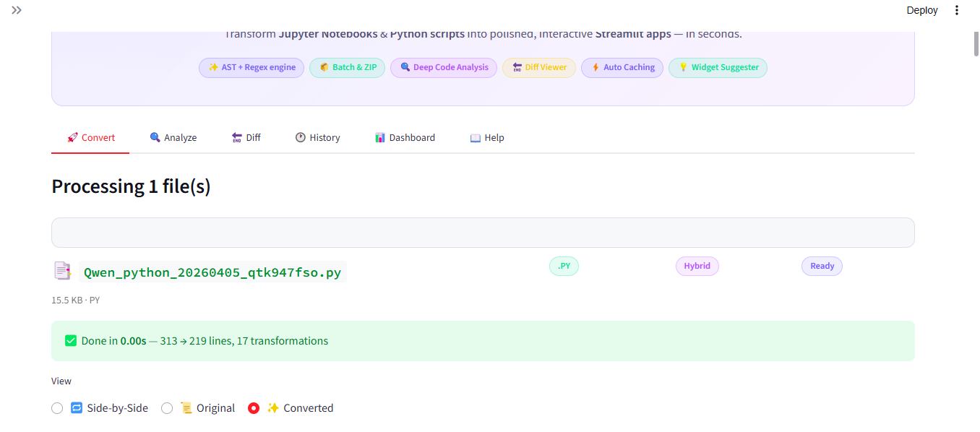Click the Diff Viewer badge
The width and height of the screenshot is (980, 432).
(538, 67)
